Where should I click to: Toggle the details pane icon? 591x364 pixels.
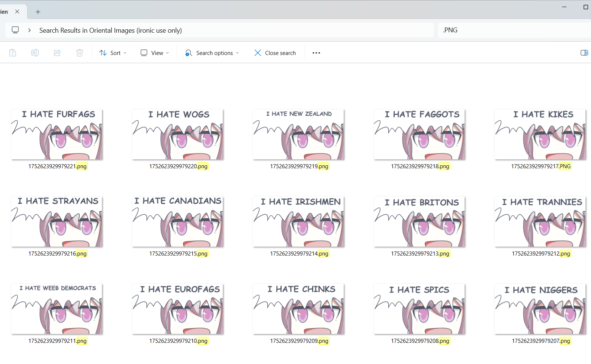pos(584,53)
